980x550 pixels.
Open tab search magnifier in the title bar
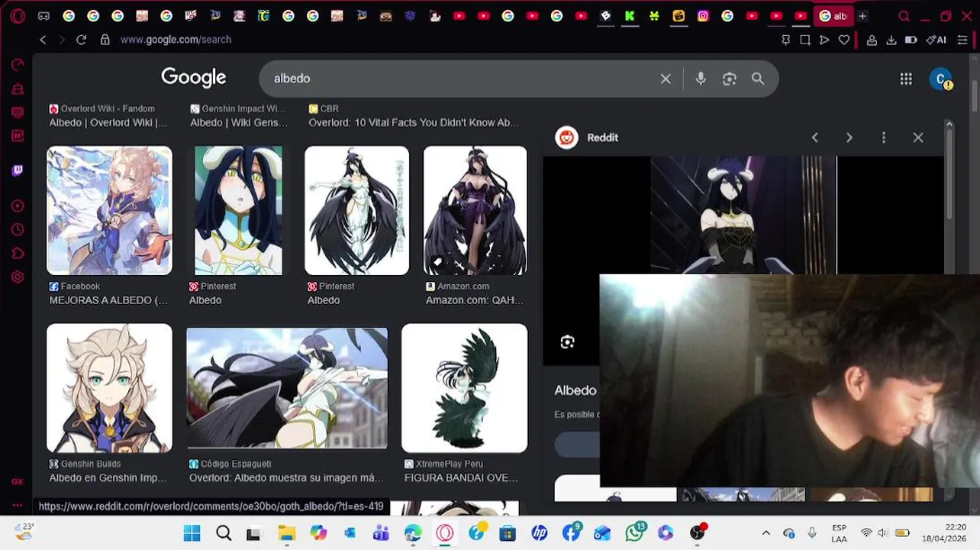[x=904, y=16]
